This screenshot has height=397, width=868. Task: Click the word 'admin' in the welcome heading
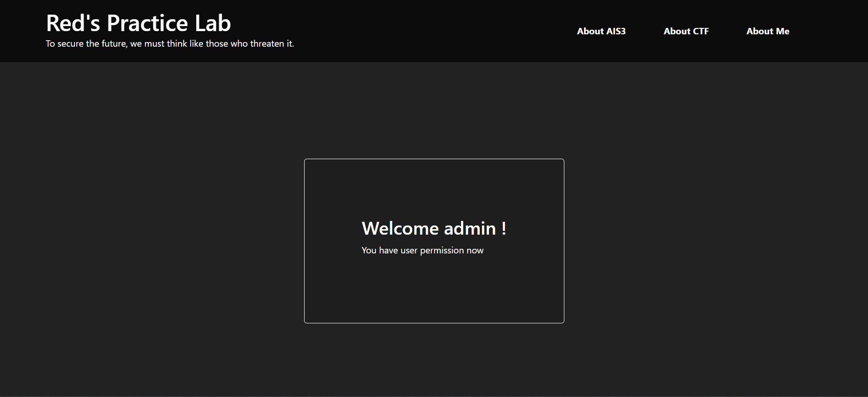(470, 228)
